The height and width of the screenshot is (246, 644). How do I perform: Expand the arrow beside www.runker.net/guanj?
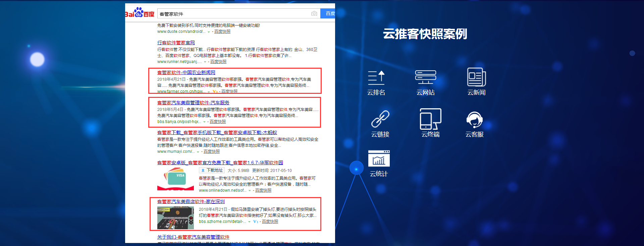click(x=205, y=62)
